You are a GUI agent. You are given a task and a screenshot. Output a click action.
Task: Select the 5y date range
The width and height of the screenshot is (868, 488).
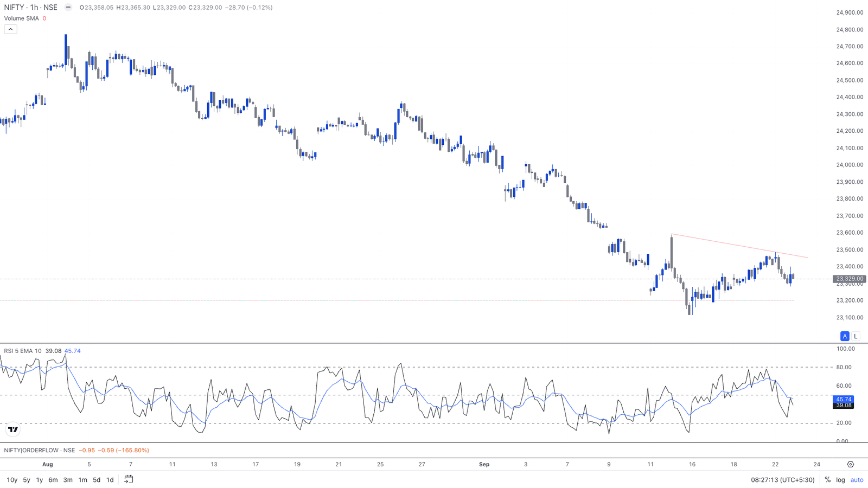coord(27,480)
